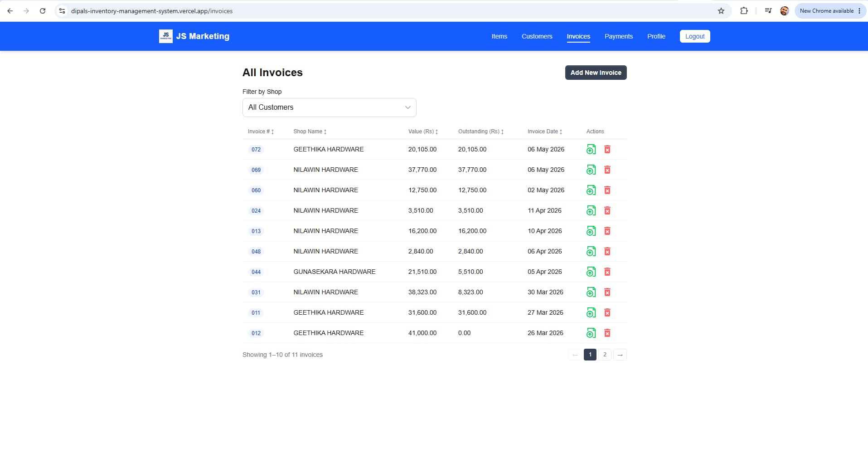Image resolution: width=868 pixels, height=453 pixels.
Task: Click the JS Marketing logo icon
Action: point(165,36)
